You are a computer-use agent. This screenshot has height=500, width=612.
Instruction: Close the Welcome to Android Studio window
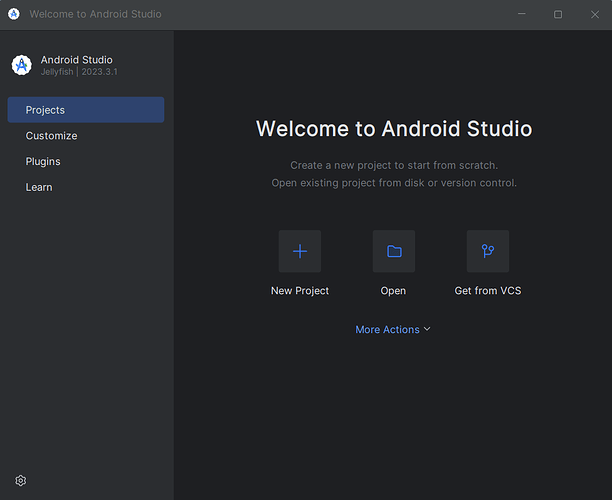point(594,14)
